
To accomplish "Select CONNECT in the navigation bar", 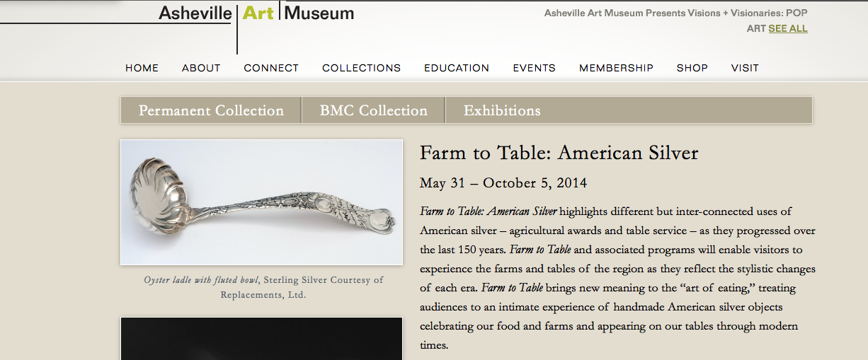I will tap(271, 68).
